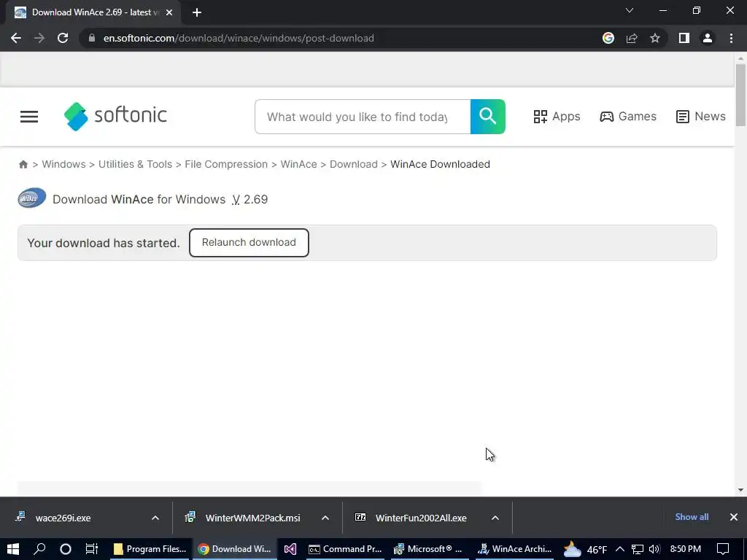Bookmark this page with the star
The width and height of the screenshot is (747, 560).
coord(655,38)
